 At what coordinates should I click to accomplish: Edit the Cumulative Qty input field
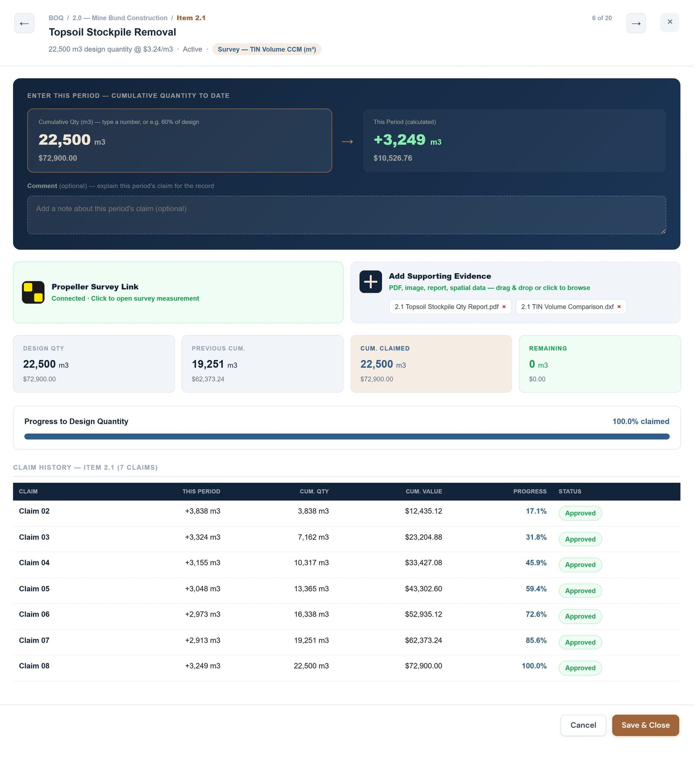coord(179,140)
